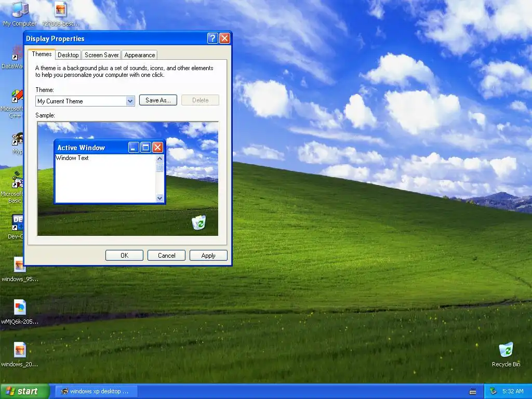This screenshot has width=532, height=399.
Task: Switch to the Desktop tab
Action: (x=68, y=55)
